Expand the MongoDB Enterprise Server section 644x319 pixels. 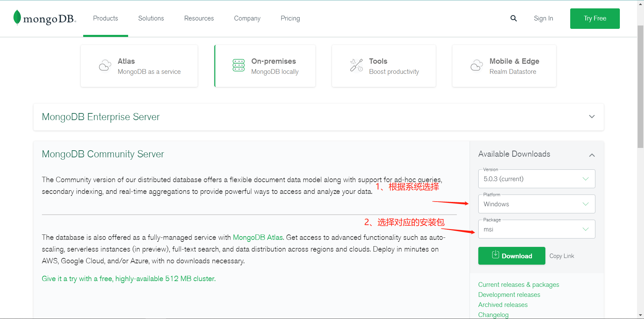pyautogui.click(x=592, y=117)
